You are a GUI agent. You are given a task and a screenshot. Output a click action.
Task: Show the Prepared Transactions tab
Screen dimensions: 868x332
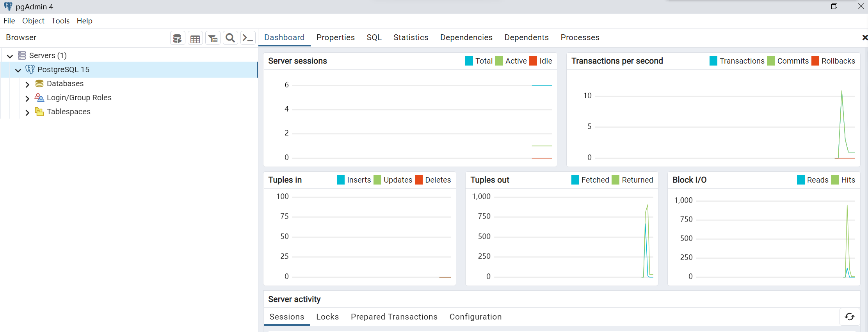click(394, 317)
